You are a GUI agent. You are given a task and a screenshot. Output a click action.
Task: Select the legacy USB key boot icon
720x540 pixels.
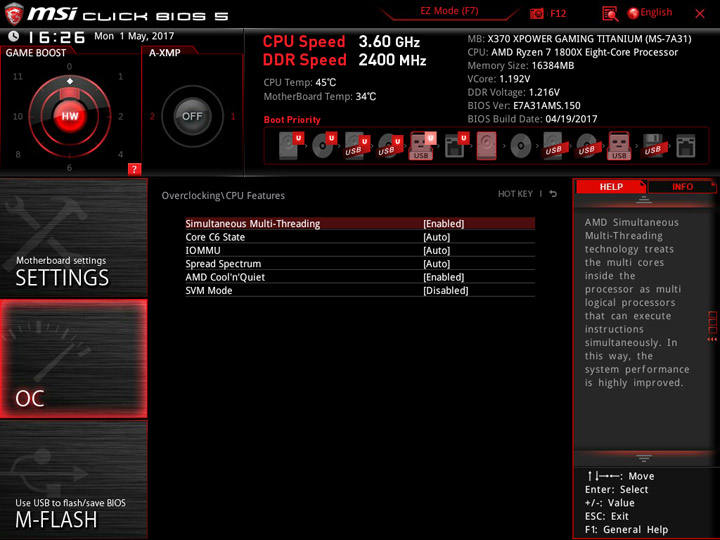coord(619,146)
